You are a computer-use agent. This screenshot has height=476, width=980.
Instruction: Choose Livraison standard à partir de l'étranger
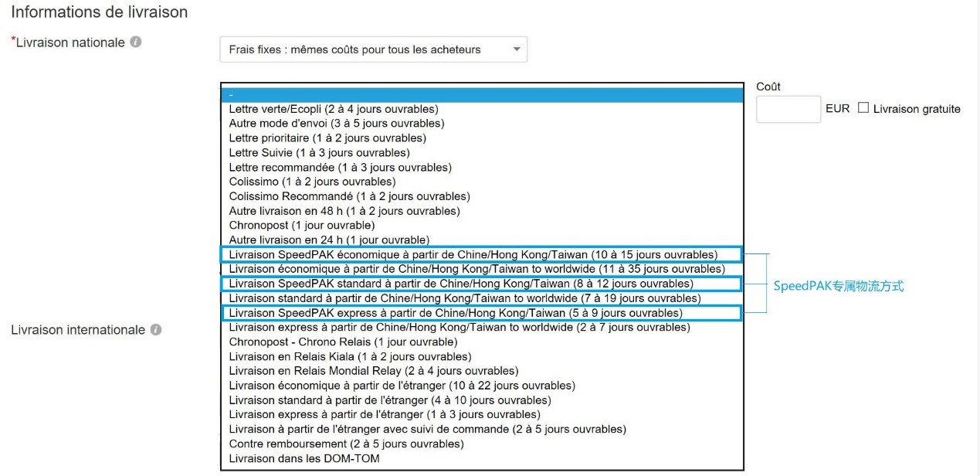tap(482, 400)
